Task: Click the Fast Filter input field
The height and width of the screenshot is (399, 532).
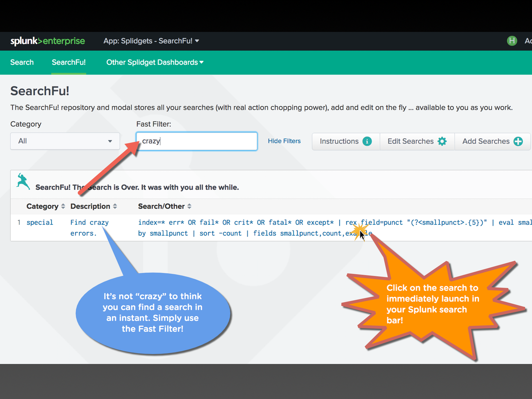Action: point(197,141)
